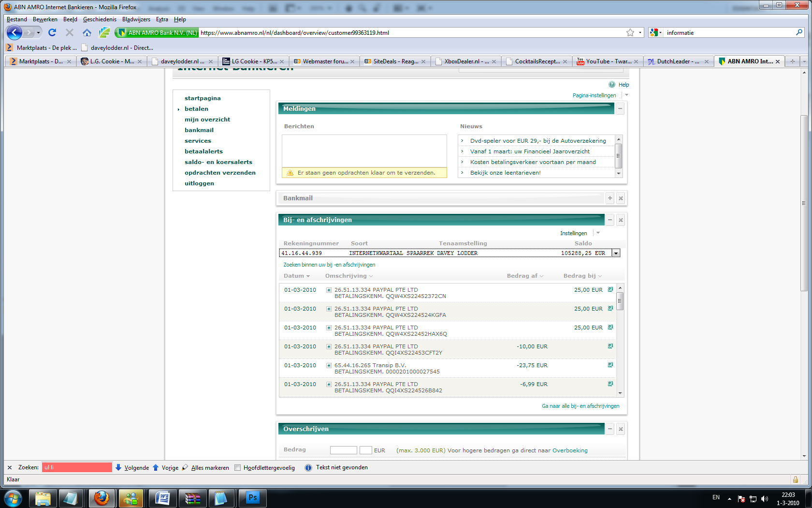This screenshot has width=812, height=508.
Task: Open the Bladwijzers menu
Action: (136, 19)
